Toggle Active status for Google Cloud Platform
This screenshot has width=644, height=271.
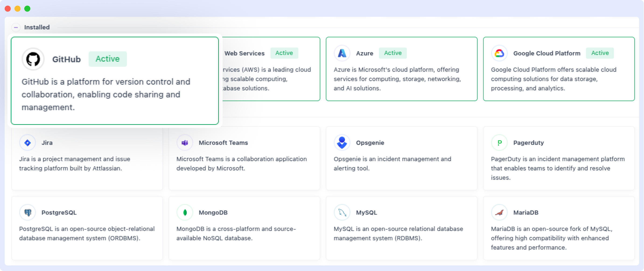[x=600, y=53]
